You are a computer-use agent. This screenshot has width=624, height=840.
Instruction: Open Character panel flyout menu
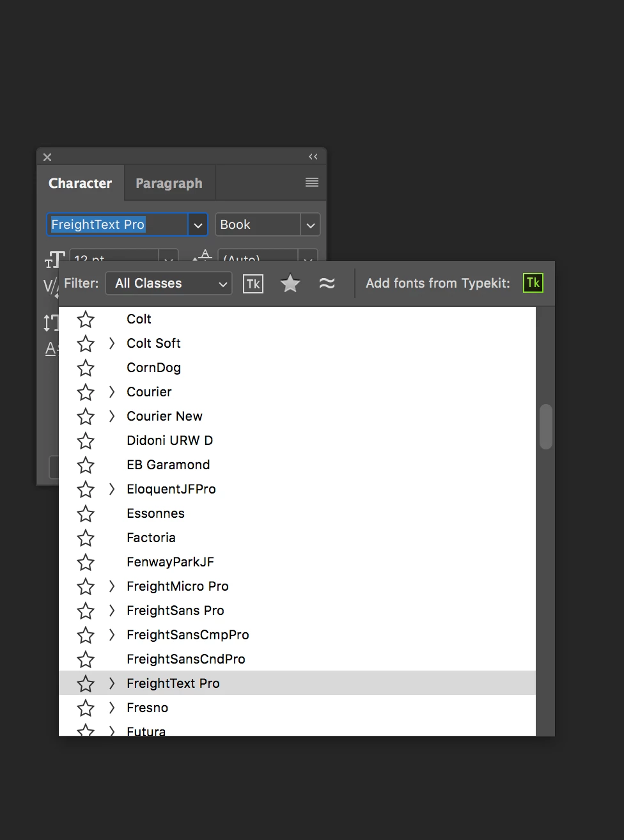pyautogui.click(x=312, y=183)
